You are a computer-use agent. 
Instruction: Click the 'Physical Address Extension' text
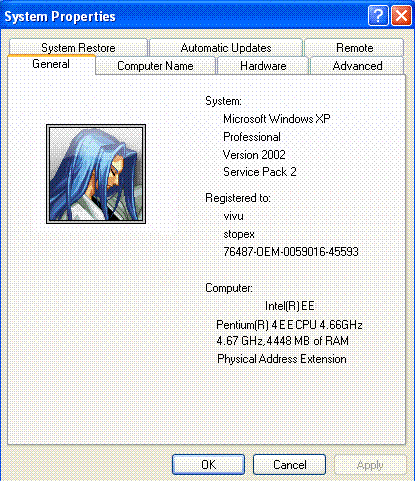pyautogui.click(x=282, y=359)
